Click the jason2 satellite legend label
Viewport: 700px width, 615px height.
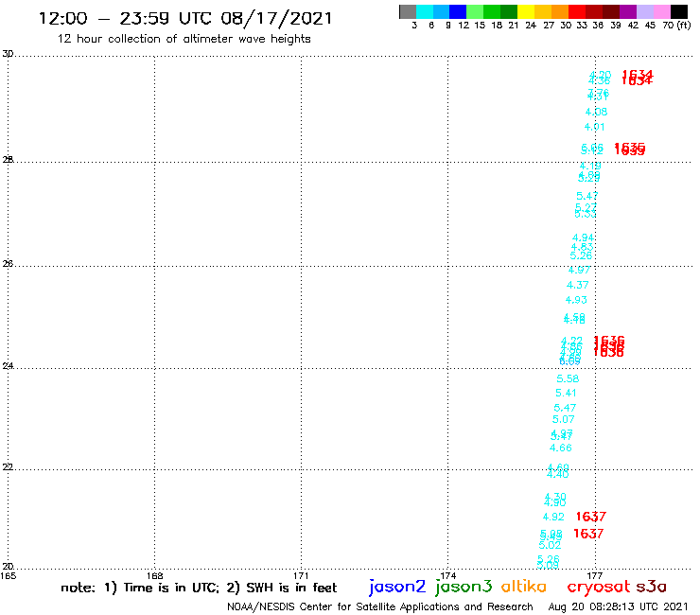point(397,587)
